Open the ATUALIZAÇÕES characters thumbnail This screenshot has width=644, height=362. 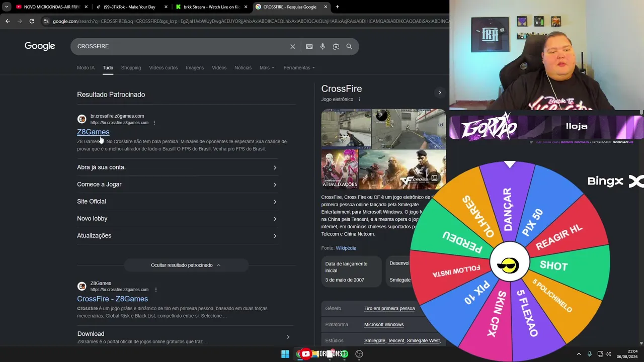[340, 169]
